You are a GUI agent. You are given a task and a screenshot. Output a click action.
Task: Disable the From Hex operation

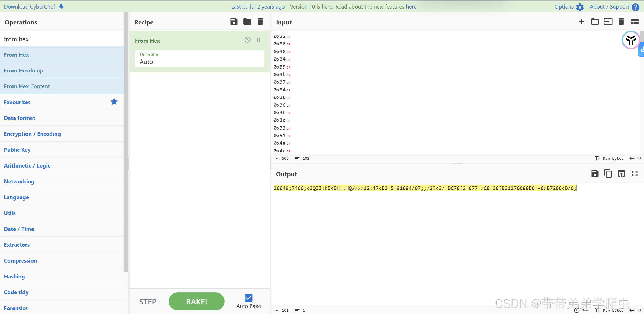click(247, 40)
